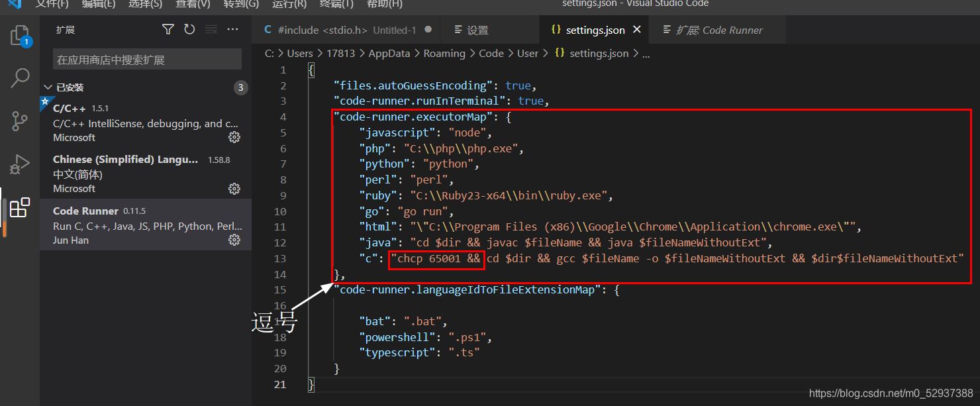Screen dimensions: 980x406
Task: Click the extension marketplace search box
Action: [147, 60]
